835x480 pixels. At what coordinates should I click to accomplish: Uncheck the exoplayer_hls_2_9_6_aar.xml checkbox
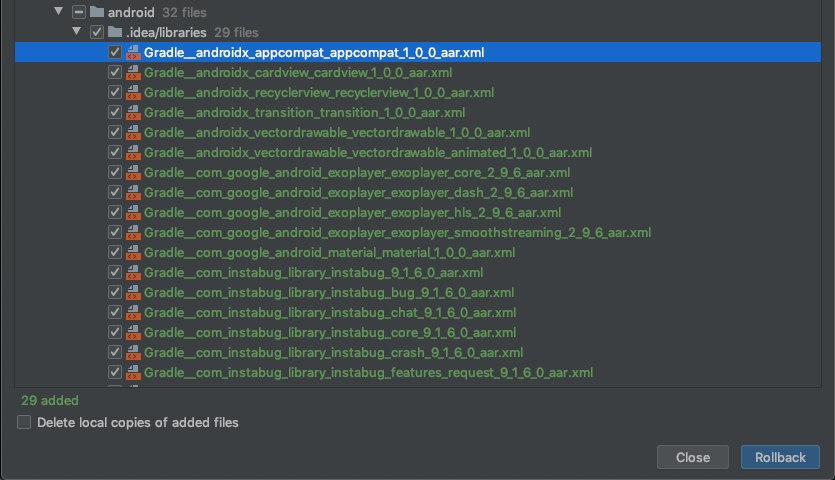pos(115,212)
